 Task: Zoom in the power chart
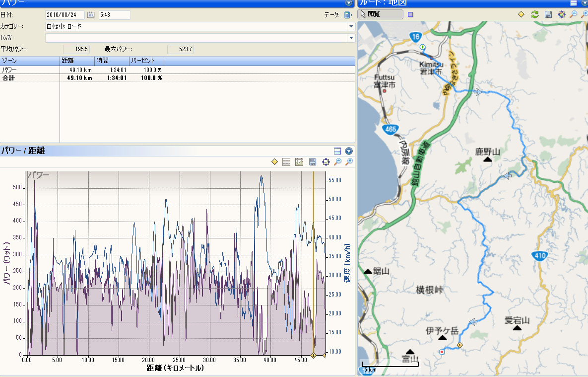click(x=349, y=162)
